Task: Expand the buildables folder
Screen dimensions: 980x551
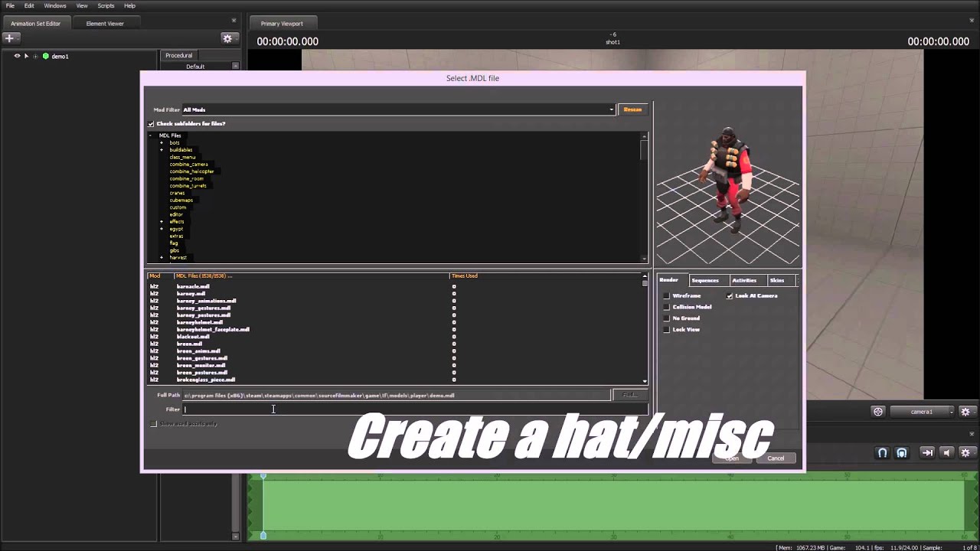Action: point(162,150)
